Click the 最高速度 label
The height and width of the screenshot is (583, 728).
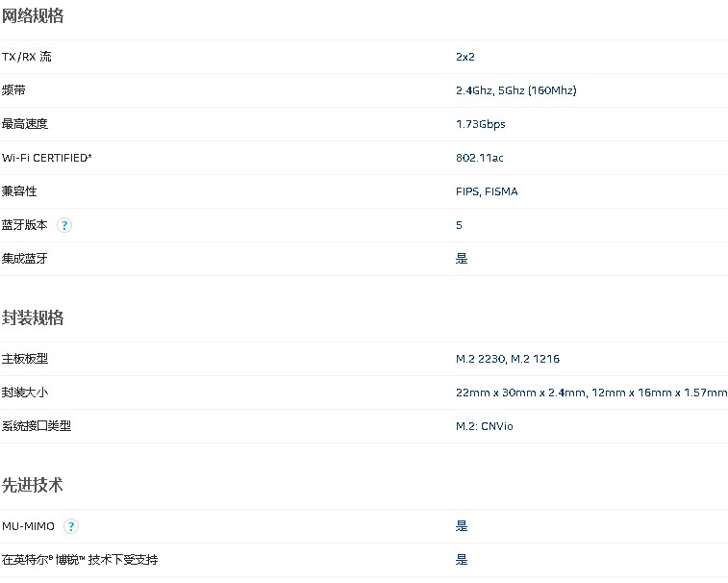click(x=25, y=124)
